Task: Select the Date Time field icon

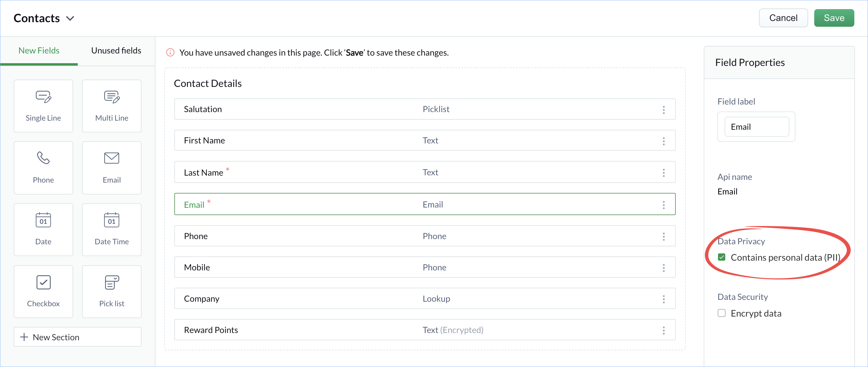Action: click(112, 220)
